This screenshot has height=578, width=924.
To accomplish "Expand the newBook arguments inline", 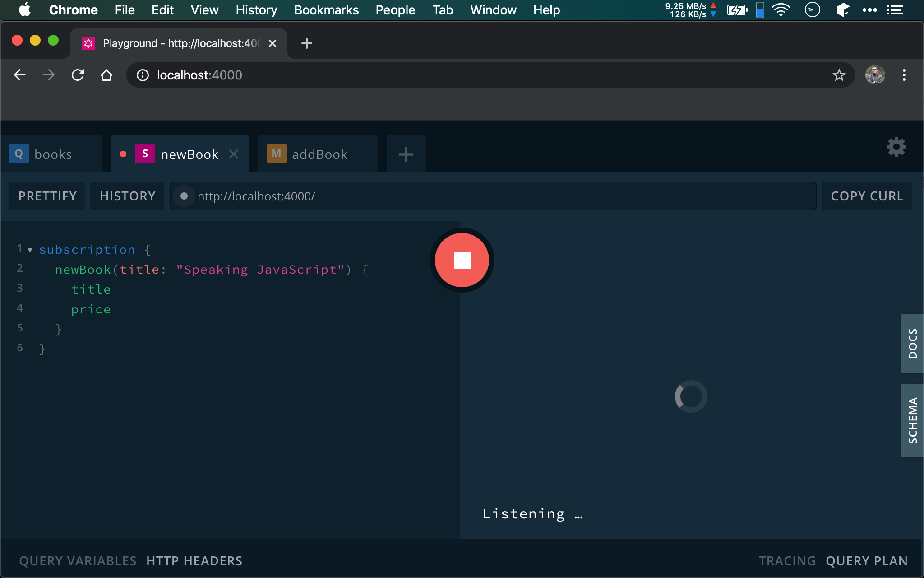I will pos(30,269).
